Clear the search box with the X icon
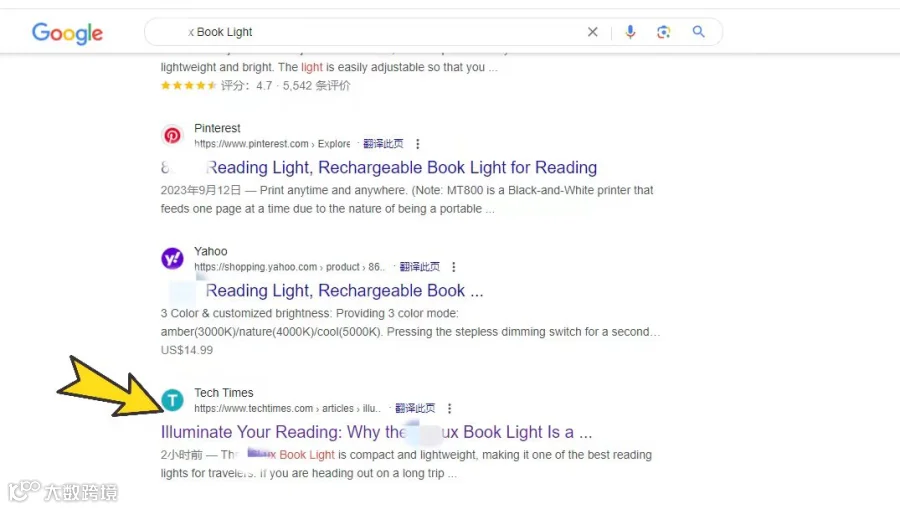The image size is (900, 509). coord(592,32)
